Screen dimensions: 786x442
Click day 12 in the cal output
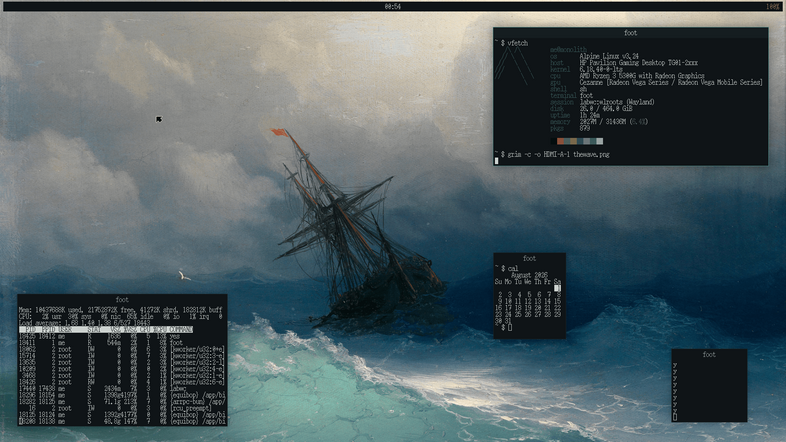pyautogui.click(x=528, y=301)
